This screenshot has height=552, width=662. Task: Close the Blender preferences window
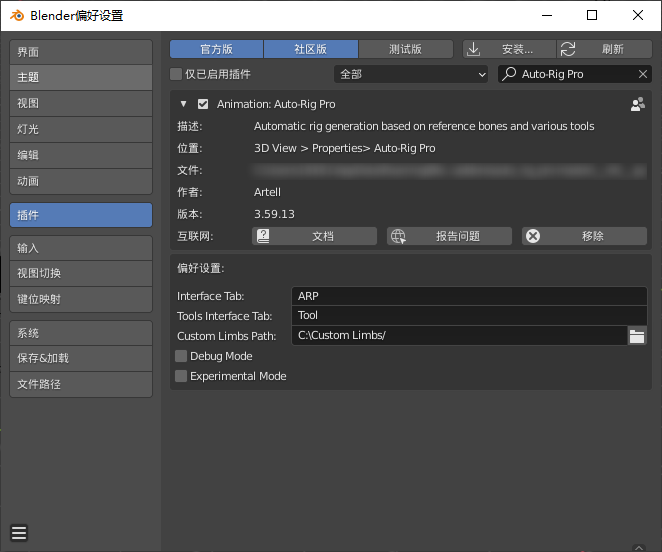[638, 16]
